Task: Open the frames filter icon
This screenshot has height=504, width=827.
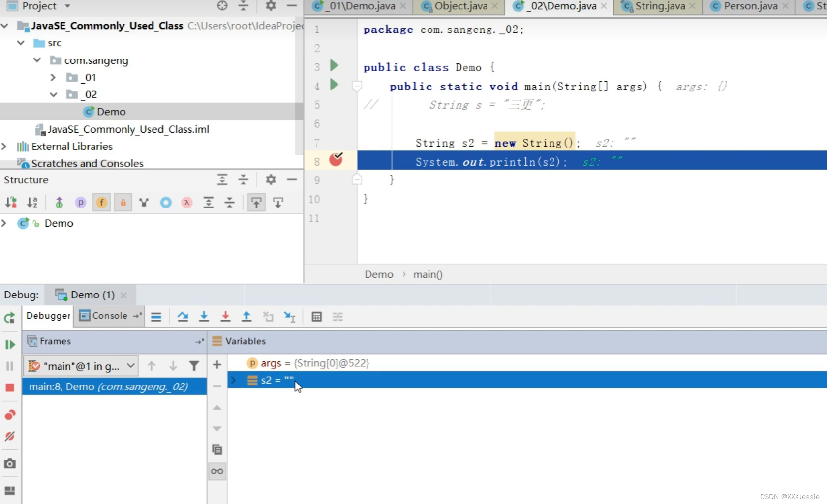Action: click(194, 366)
